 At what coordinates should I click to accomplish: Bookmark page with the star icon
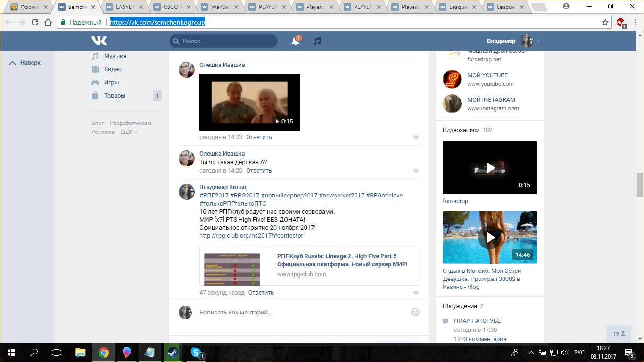(605, 22)
